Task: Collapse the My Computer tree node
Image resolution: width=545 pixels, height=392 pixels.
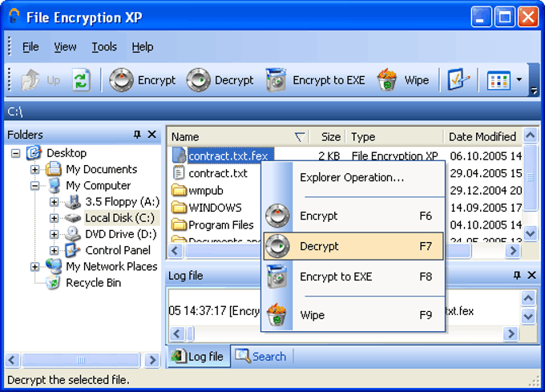Action: 35,185
